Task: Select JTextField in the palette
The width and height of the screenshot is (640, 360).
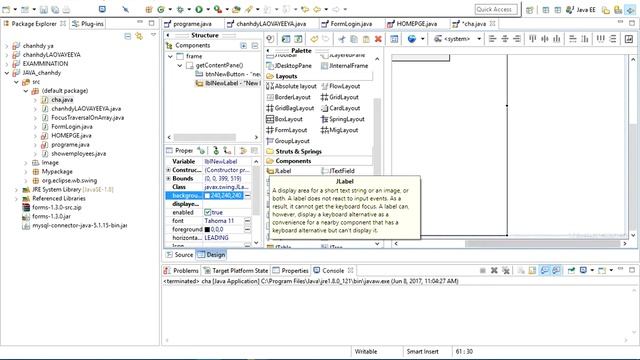Action: [338, 171]
